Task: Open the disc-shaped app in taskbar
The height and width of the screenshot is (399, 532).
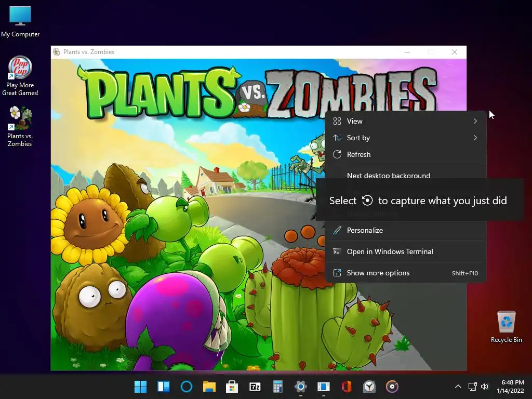Action: click(x=392, y=387)
